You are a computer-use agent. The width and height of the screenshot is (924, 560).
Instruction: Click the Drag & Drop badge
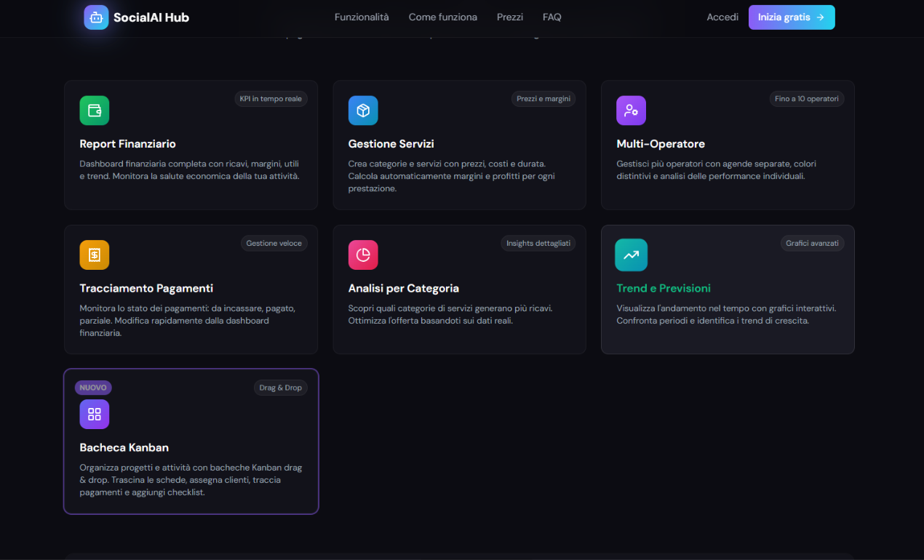tap(281, 388)
